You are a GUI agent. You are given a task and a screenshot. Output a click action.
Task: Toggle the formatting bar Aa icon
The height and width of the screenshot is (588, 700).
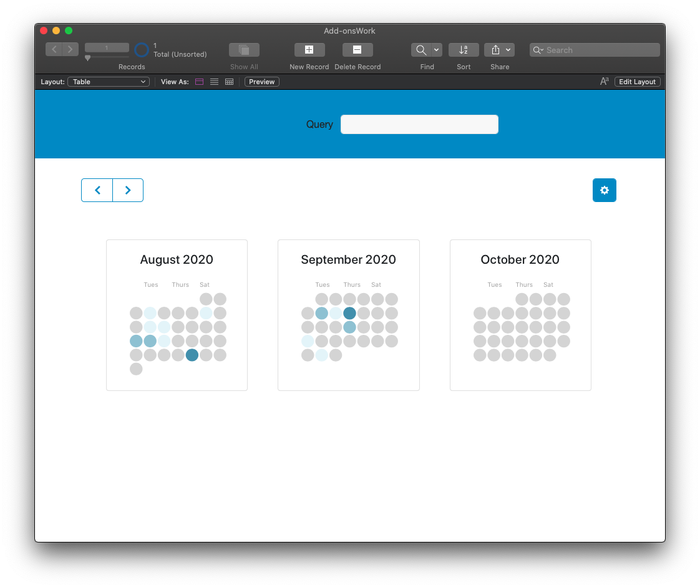pyautogui.click(x=604, y=81)
